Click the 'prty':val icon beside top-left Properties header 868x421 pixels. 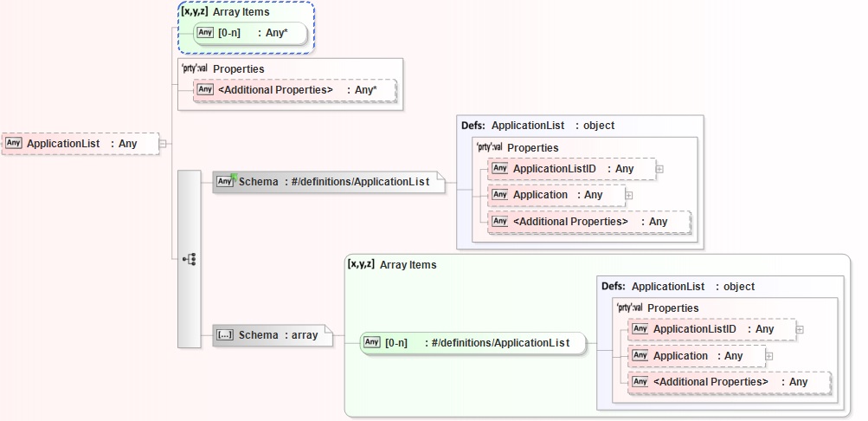195,68
